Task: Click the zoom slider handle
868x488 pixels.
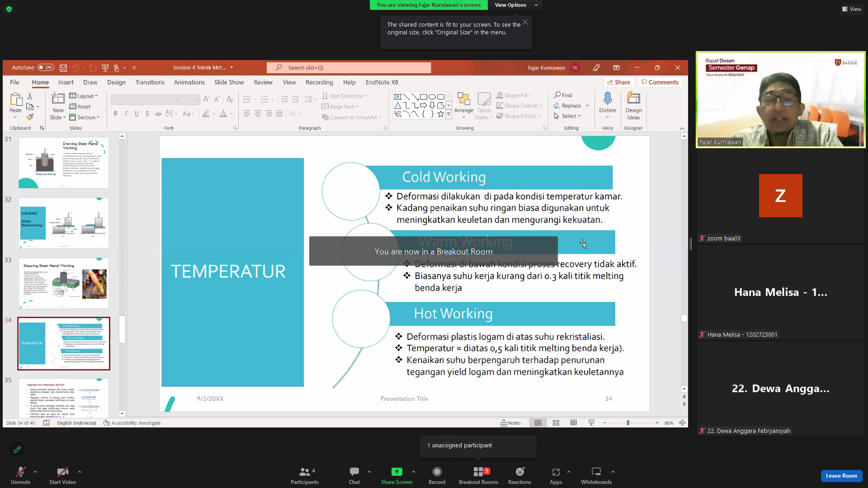Action: (628, 423)
